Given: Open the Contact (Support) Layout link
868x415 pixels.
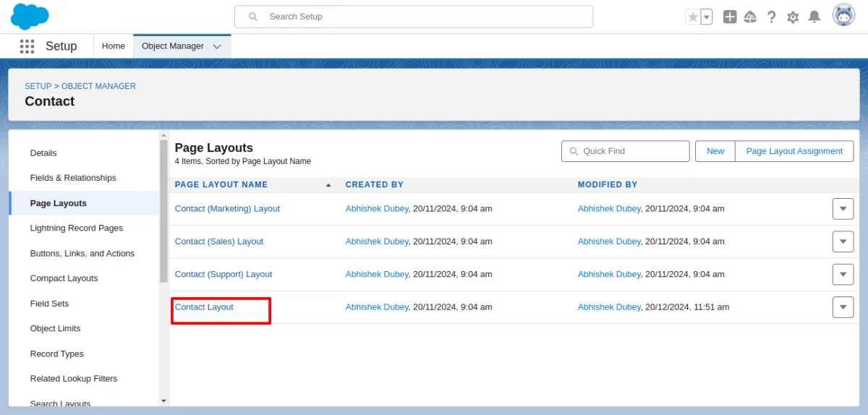Looking at the screenshot, I should 224,275.
